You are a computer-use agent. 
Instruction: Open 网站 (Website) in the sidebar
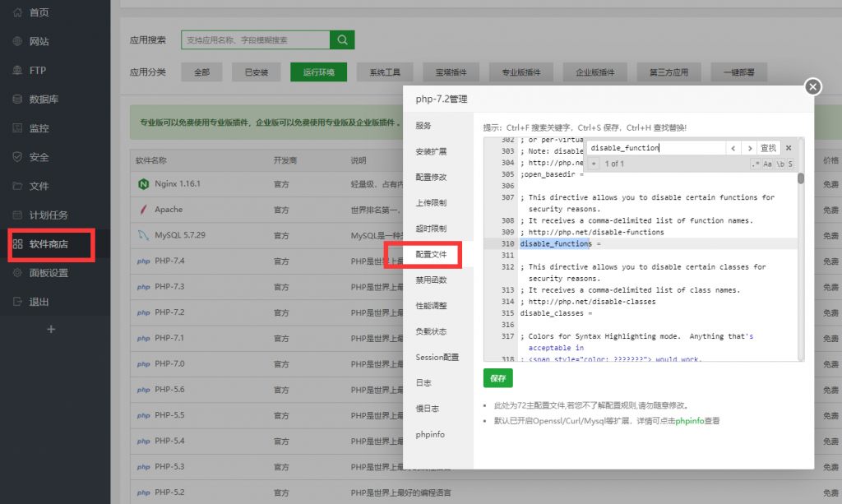[x=39, y=41]
